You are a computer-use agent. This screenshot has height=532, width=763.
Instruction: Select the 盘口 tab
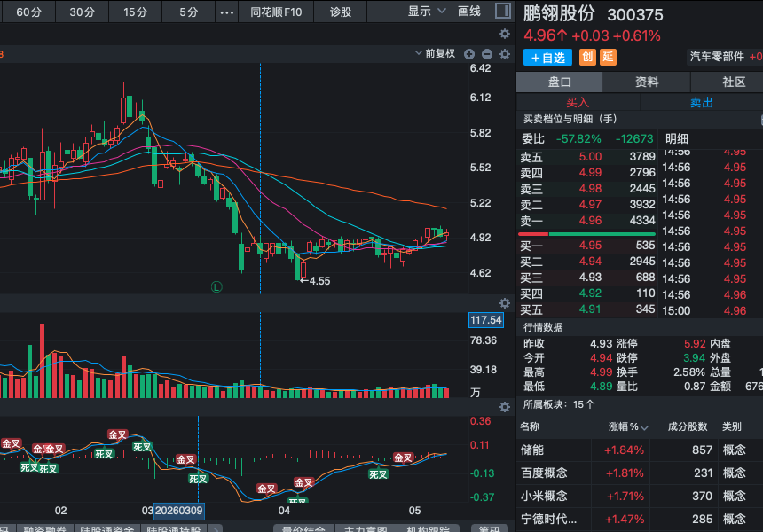coord(559,82)
